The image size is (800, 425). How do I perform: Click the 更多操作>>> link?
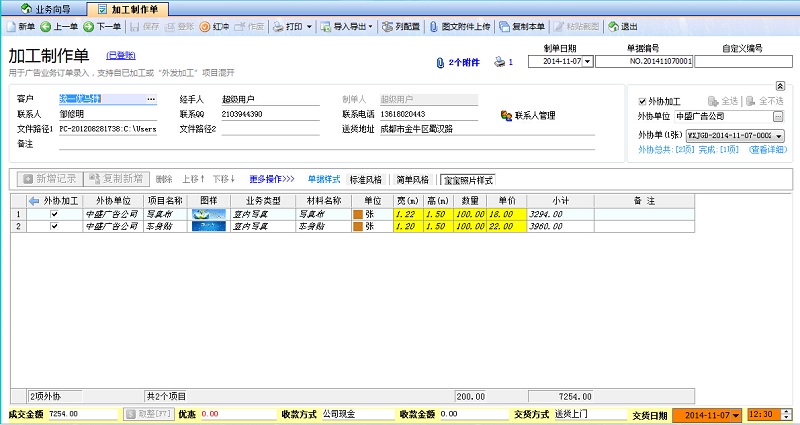pyautogui.click(x=271, y=180)
